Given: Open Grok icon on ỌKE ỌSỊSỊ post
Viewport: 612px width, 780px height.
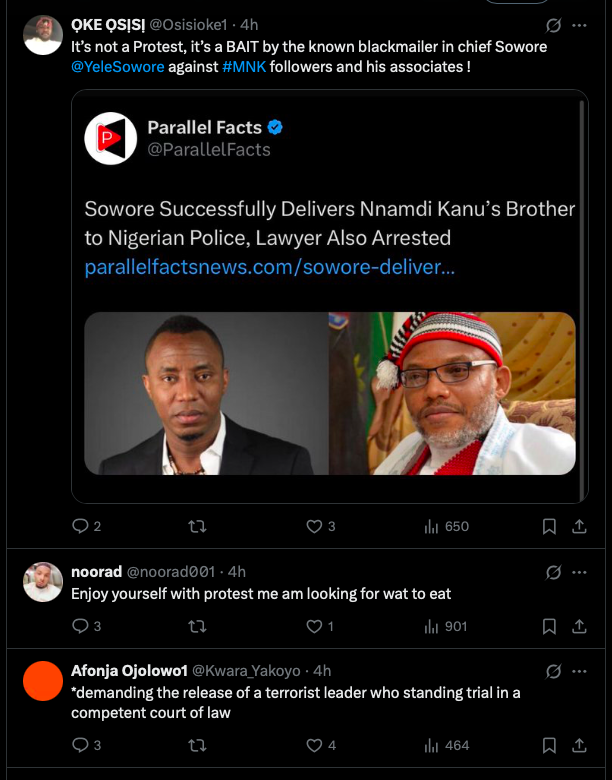Looking at the screenshot, I should (553, 25).
